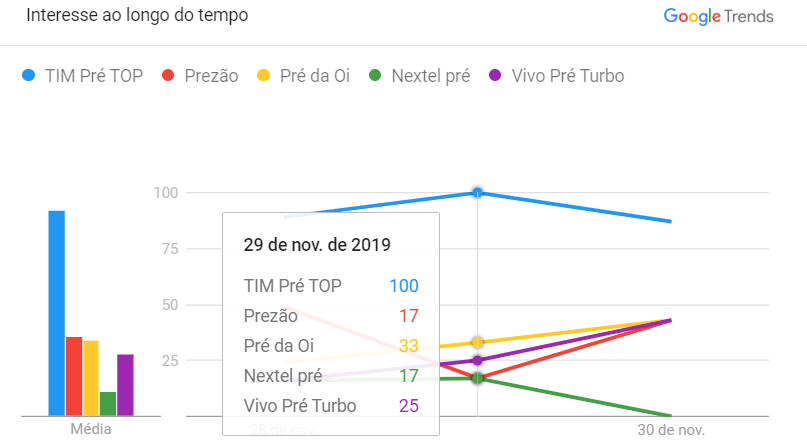Image resolution: width=807 pixels, height=445 pixels.
Task: Select the TIM Pré TOP legend label
Action: tap(94, 75)
